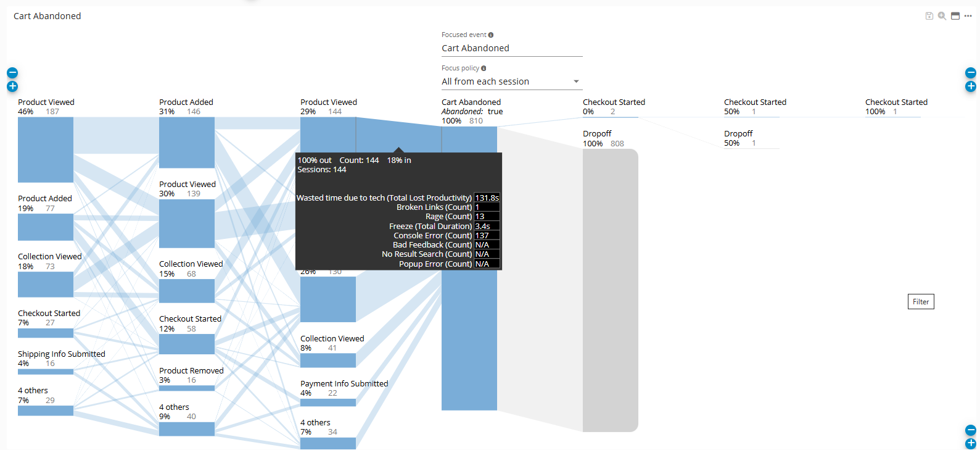Click the Focused event info icon

pos(491,35)
